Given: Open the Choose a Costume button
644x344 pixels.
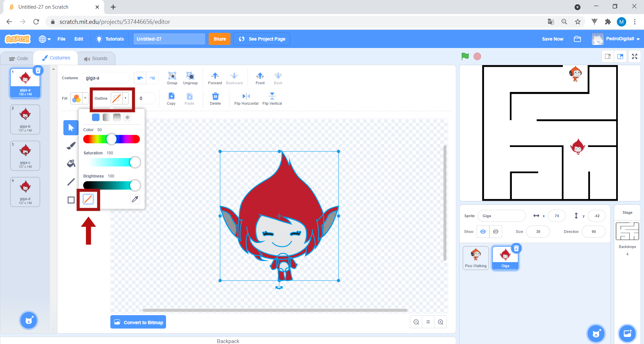Looking at the screenshot, I should click(x=29, y=321).
